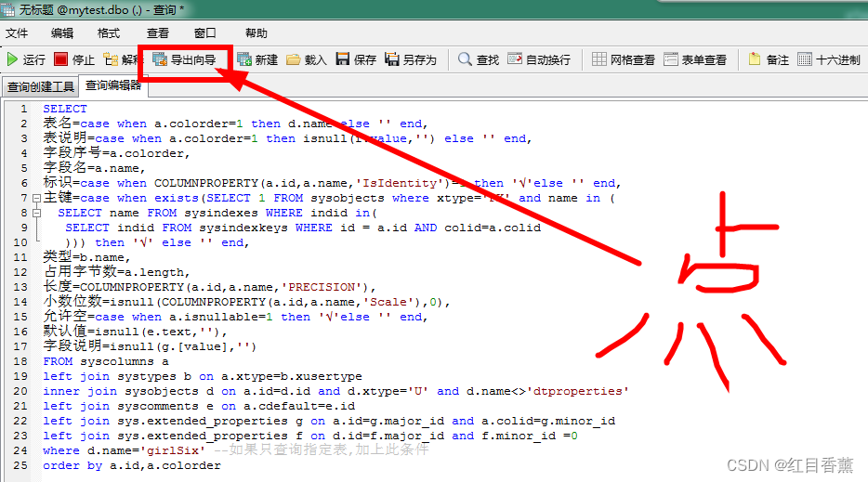
Task: Click '字段名=a.name,' on line 5
Action: (94, 168)
